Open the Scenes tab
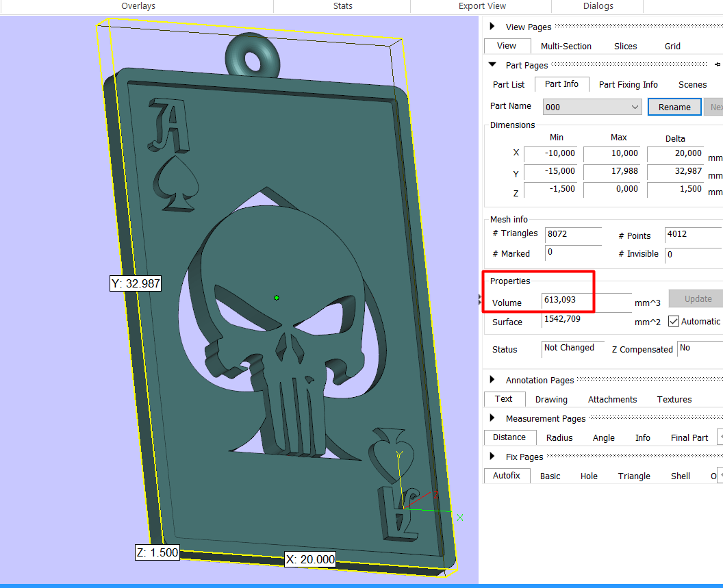 (x=692, y=84)
